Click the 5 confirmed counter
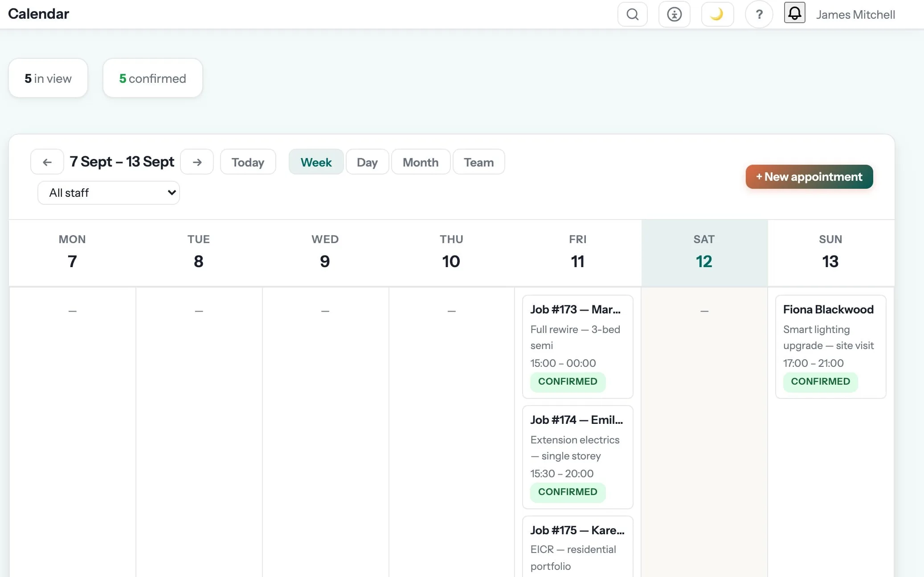This screenshot has height=577, width=924. coord(153,78)
